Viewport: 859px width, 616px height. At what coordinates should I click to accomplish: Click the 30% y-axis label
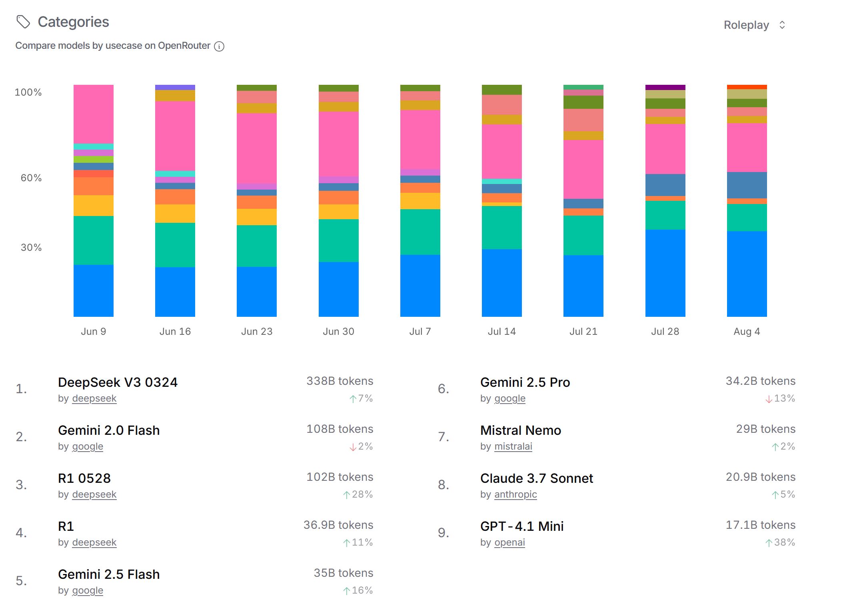pyautogui.click(x=31, y=248)
